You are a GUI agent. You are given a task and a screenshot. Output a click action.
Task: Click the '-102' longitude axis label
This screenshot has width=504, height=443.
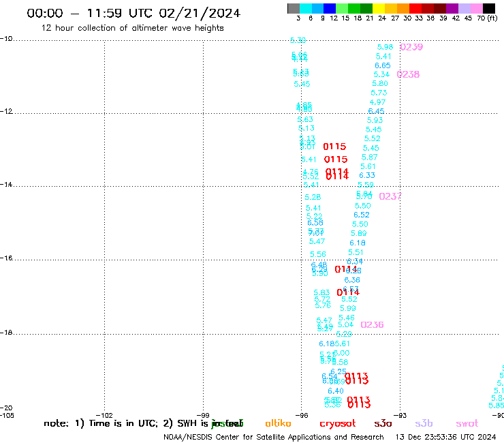[x=104, y=415]
